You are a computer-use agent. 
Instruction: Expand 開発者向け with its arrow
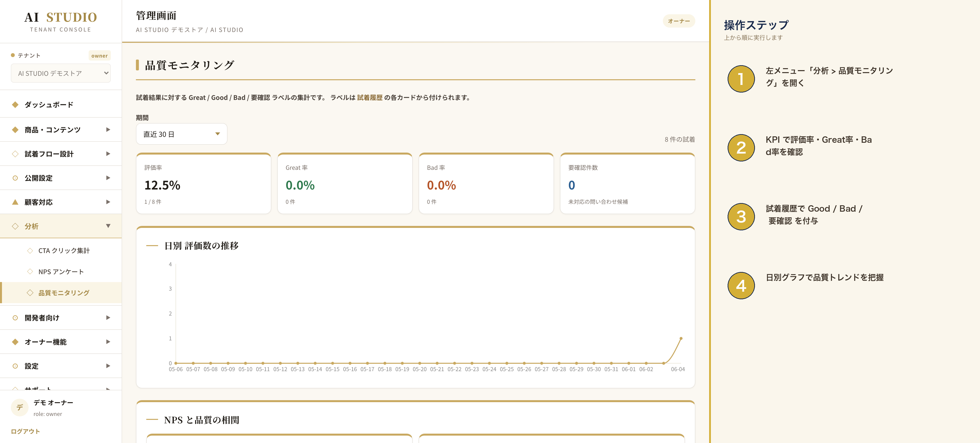pos(108,317)
